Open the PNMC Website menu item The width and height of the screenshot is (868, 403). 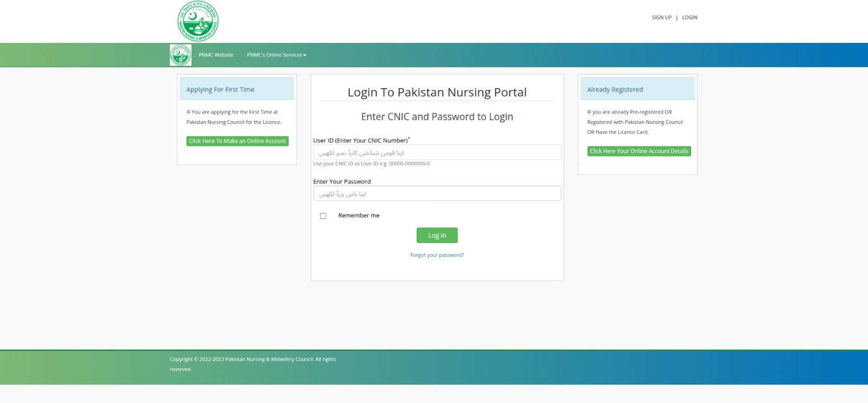(216, 55)
